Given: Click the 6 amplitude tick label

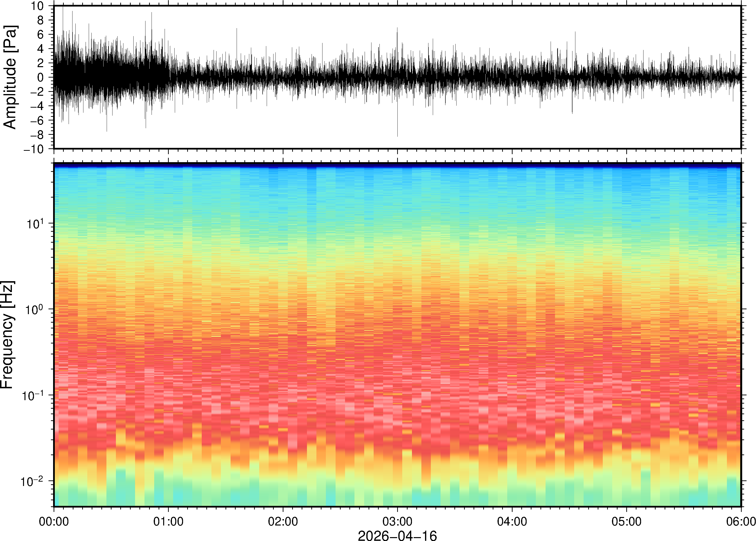Looking at the screenshot, I should pyautogui.click(x=41, y=35).
